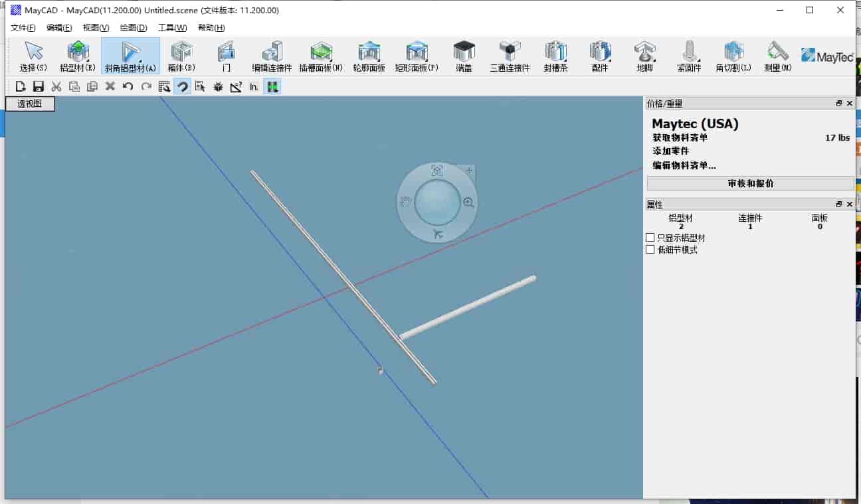861x504 pixels.
Task: Click the short aluminum profile in viewport
Action: [468, 307]
